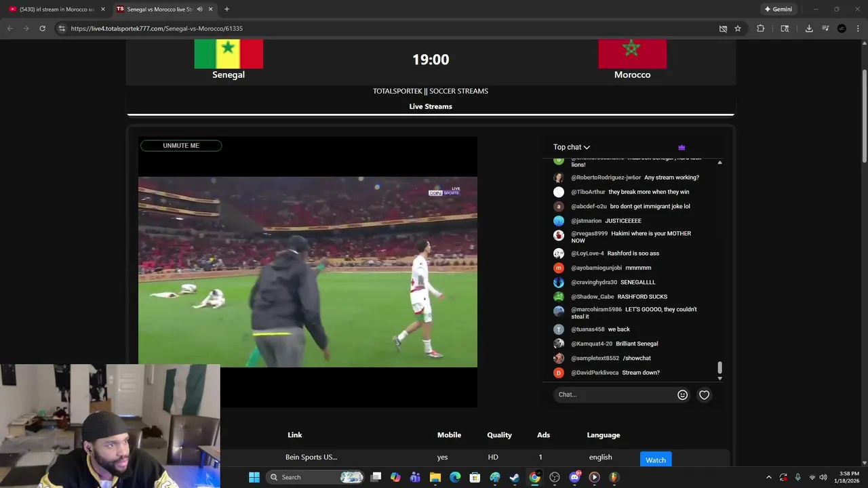The width and height of the screenshot is (868, 488).
Task: Open the Wi-Fi network icon in tray
Action: (x=812, y=477)
